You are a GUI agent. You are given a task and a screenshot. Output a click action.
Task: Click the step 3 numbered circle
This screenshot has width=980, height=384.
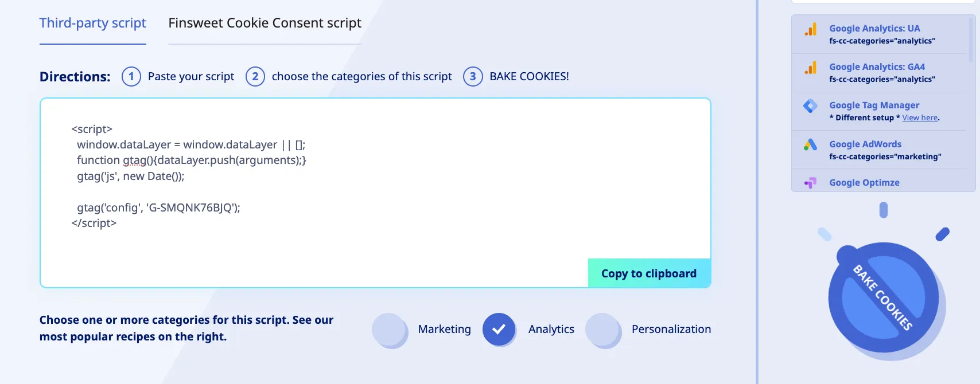(x=472, y=76)
